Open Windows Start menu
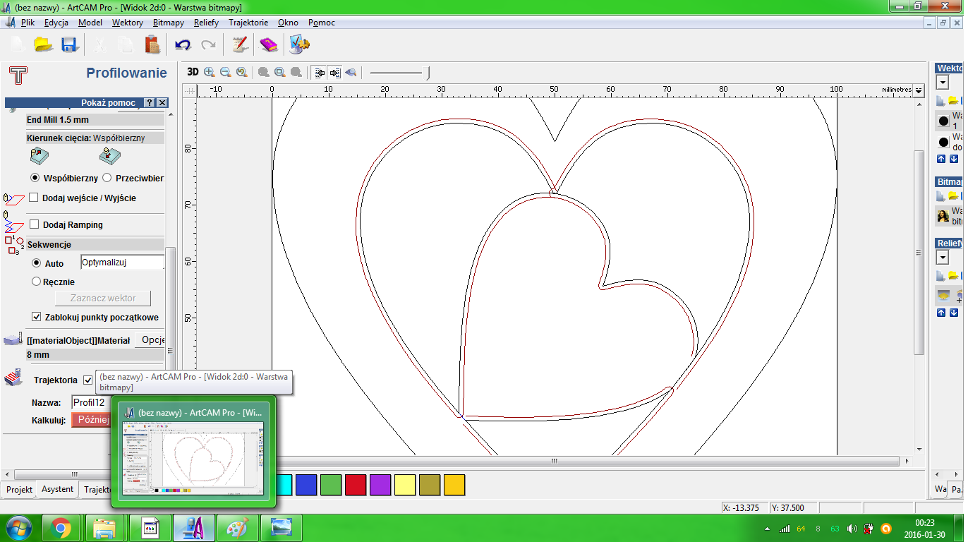Screen dimensions: 980x542 18,528
